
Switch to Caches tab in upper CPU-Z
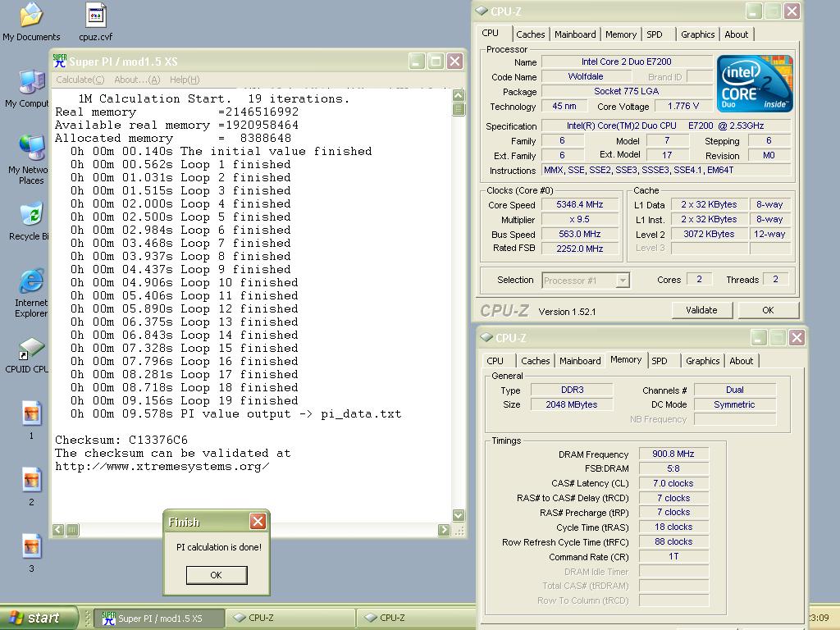pyautogui.click(x=531, y=34)
